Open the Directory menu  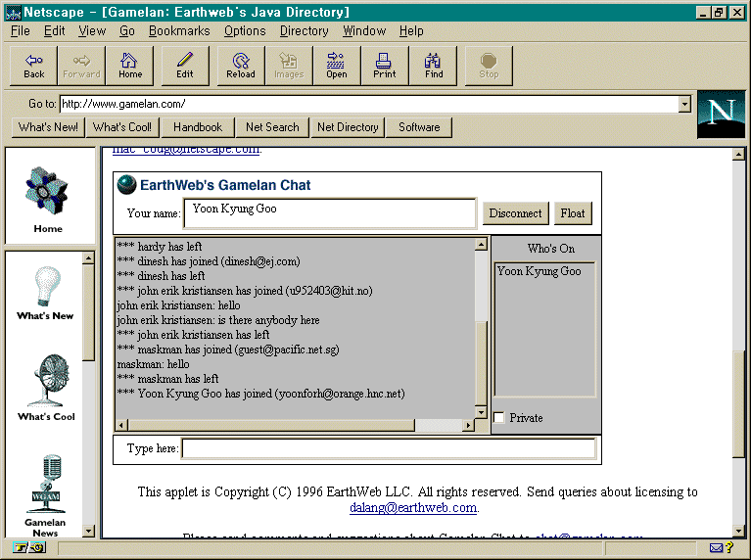(x=305, y=31)
